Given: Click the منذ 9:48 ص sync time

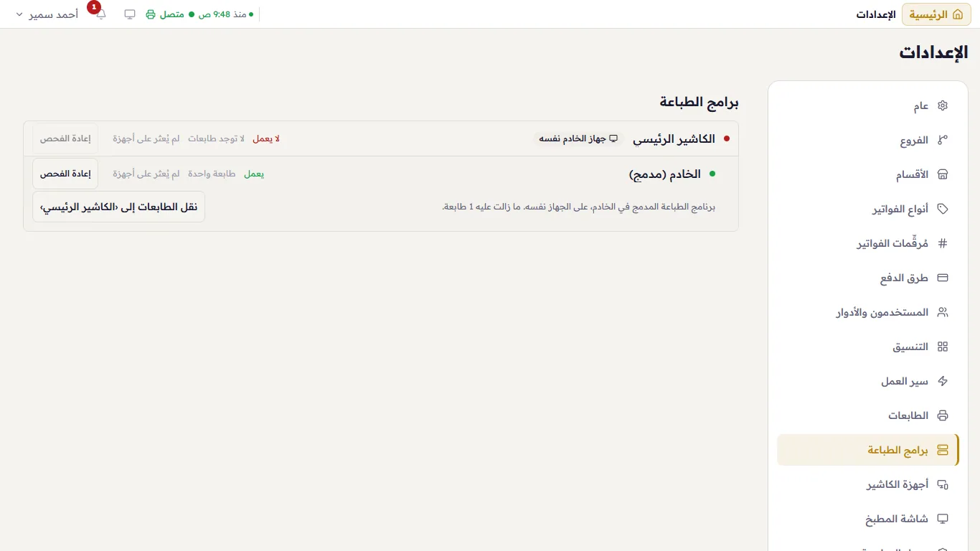Looking at the screenshot, I should point(226,14).
